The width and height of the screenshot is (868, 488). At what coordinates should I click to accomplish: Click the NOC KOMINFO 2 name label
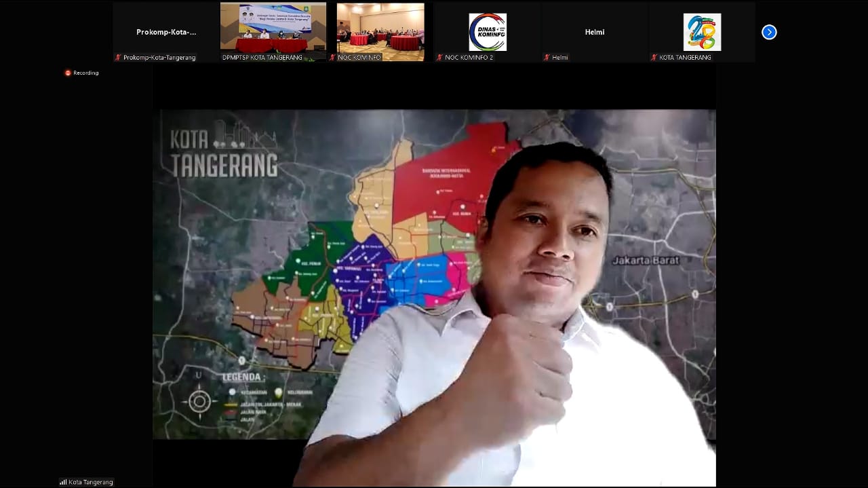click(x=469, y=58)
